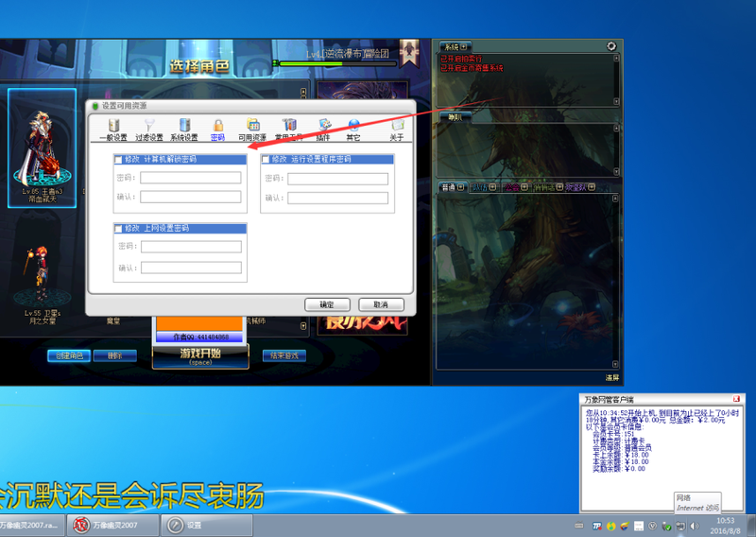Click the character list's upper scroll arrow
The image size is (756, 537).
tap(303, 92)
